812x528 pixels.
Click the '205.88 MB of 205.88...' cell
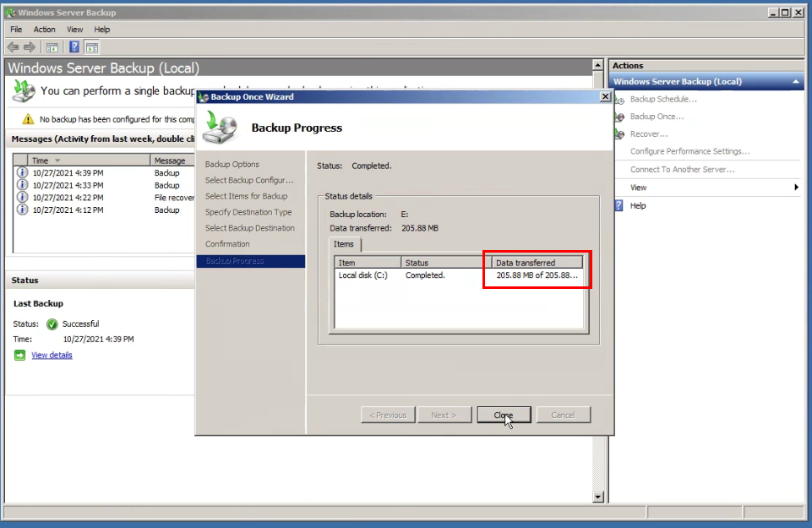[x=537, y=275]
